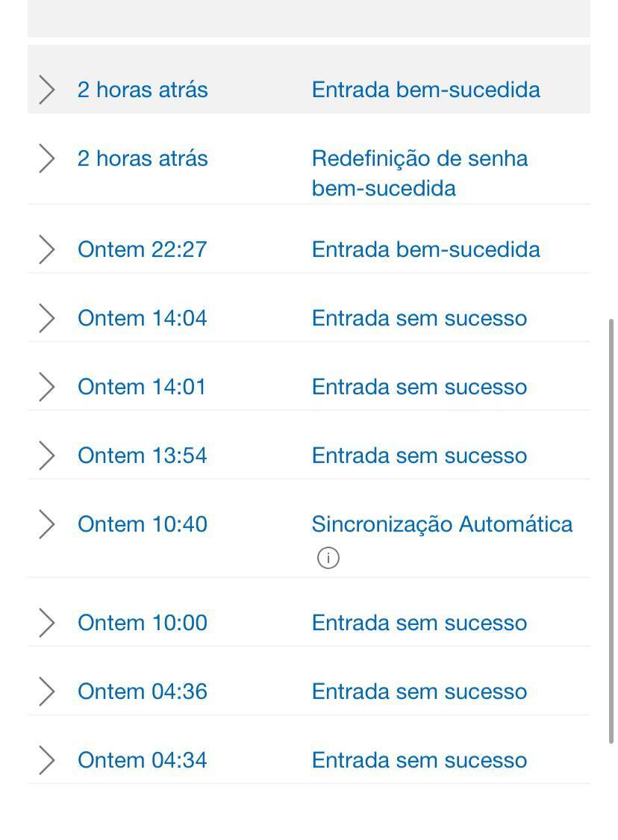The image size is (618, 840).
Task: Select the Ontem 13:54 timestamp link
Action: coord(143,455)
